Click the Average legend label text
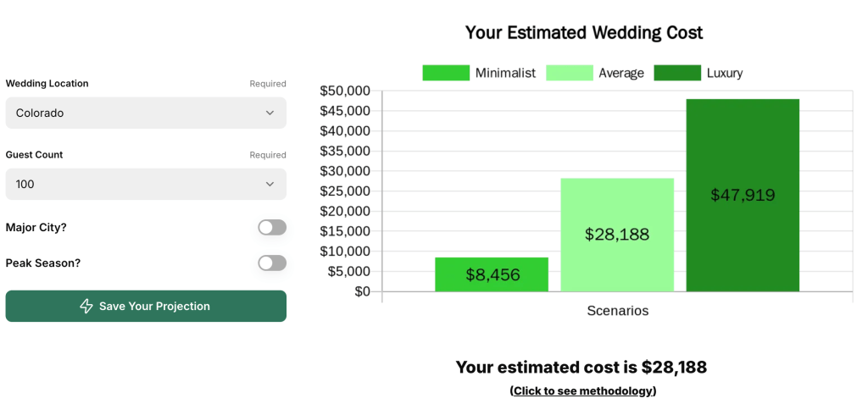This screenshot has height=415, width=868. click(x=621, y=73)
